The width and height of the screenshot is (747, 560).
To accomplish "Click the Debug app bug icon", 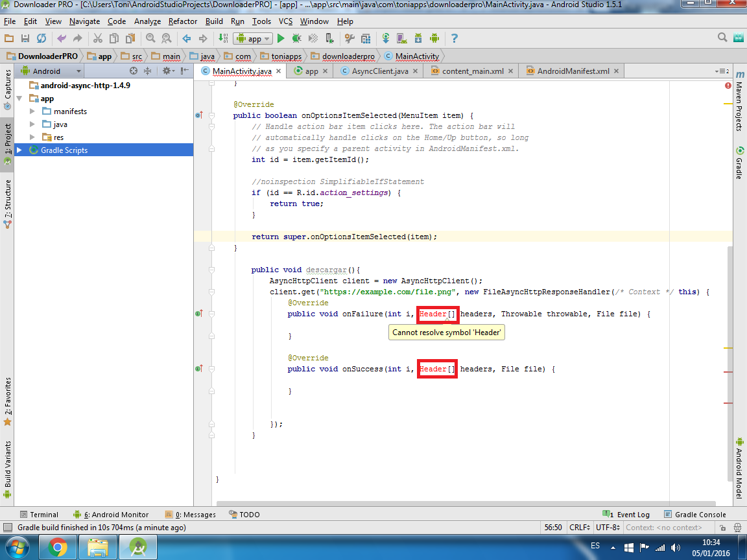I will 297,39.
